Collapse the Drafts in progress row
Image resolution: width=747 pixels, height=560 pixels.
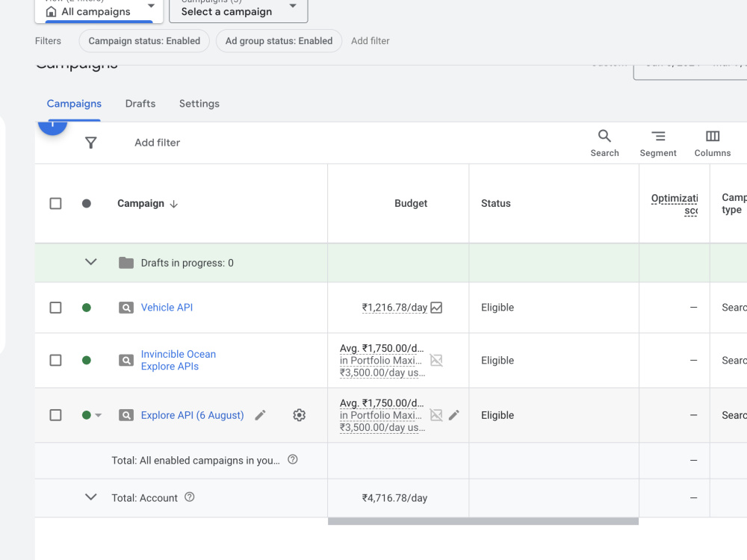pyautogui.click(x=90, y=262)
